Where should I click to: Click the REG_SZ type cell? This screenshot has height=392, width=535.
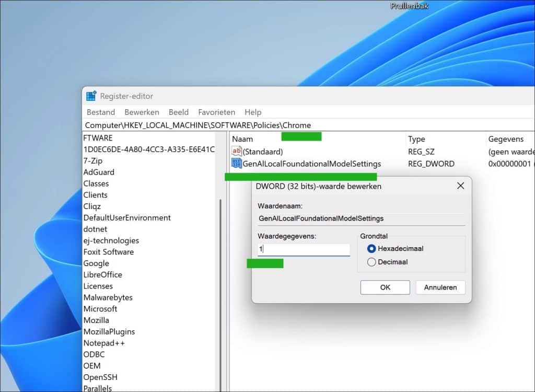coord(421,152)
